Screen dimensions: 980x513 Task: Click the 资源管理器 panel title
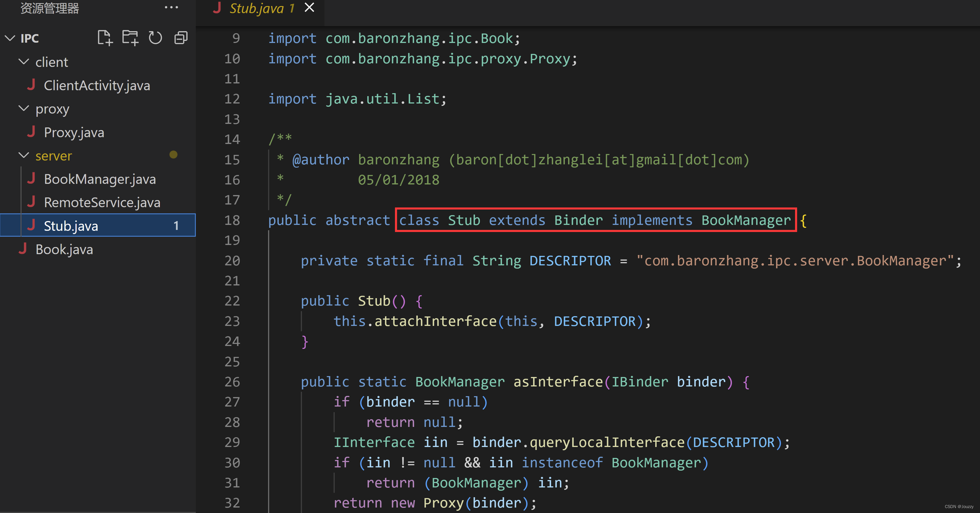coord(49,8)
